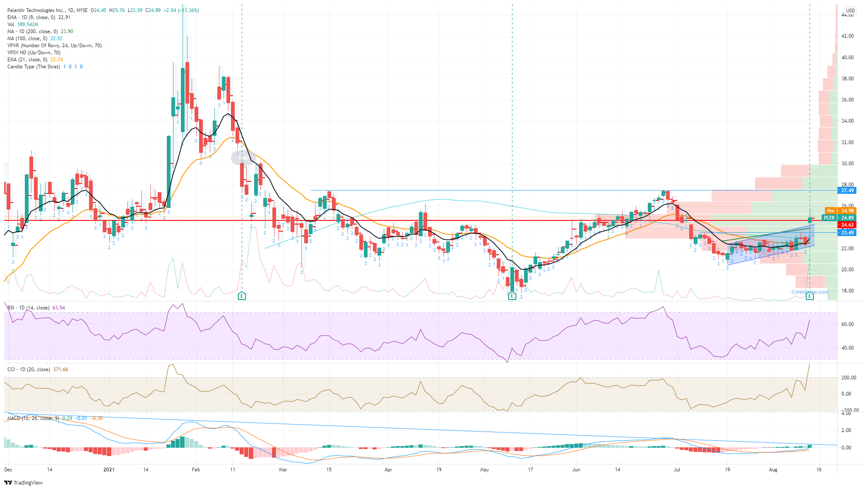Click the 27.49 price label

(847, 191)
